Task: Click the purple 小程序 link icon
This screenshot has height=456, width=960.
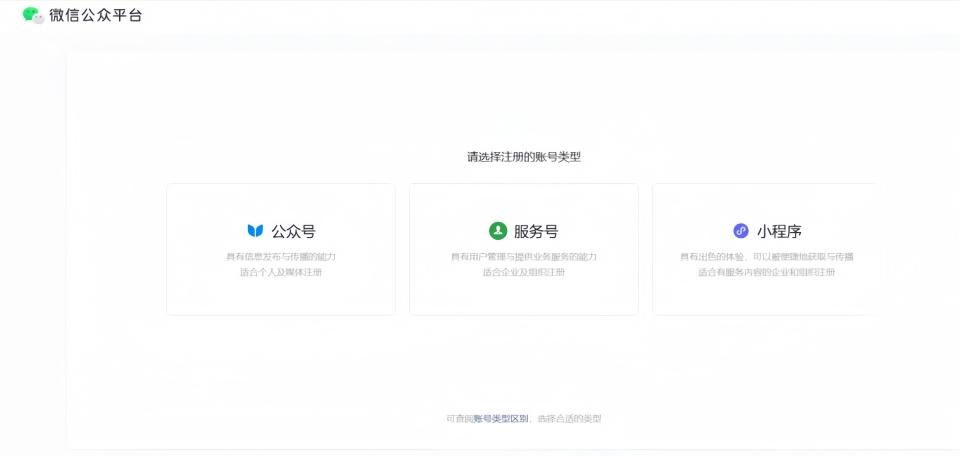Action: tap(741, 231)
